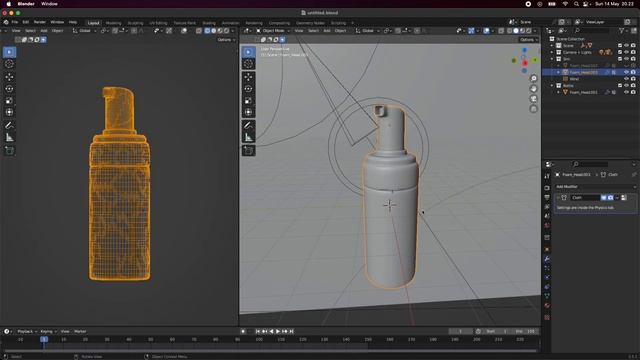This screenshot has width=640, height=360.
Task: Open the Modifiers wrench properties tab
Action: click(547, 259)
